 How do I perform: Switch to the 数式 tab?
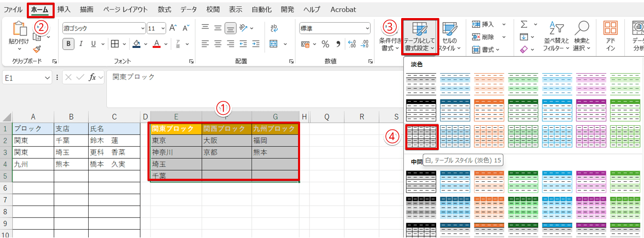tap(164, 9)
